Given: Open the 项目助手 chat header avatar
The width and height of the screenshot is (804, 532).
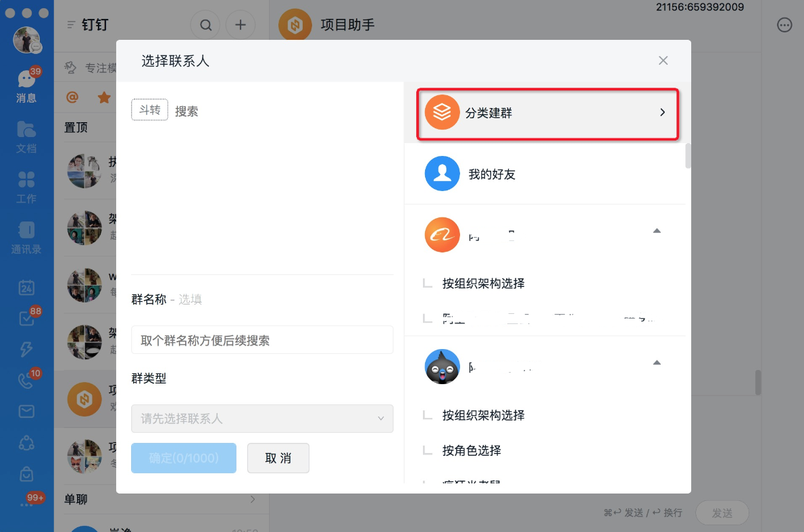Looking at the screenshot, I should pos(295,24).
